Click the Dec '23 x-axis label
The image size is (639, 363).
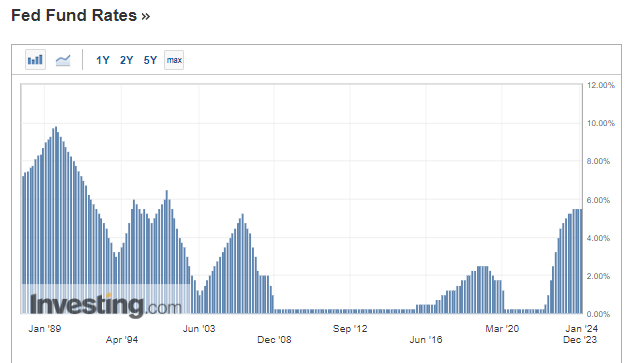pos(580,339)
